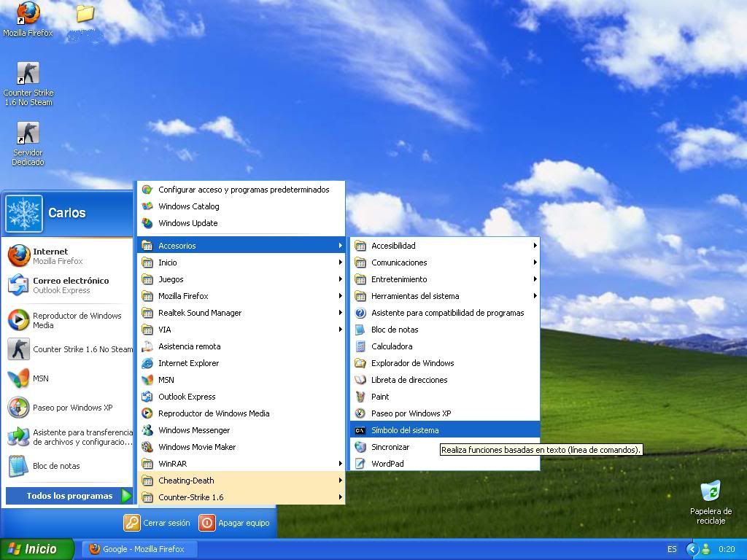Expand Entretenimiento submenu
Viewport: 747px width, 560px height.
click(x=445, y=279)
